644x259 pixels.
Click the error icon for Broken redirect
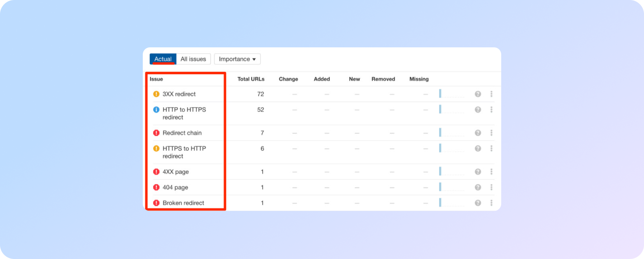tap(156, 203)
